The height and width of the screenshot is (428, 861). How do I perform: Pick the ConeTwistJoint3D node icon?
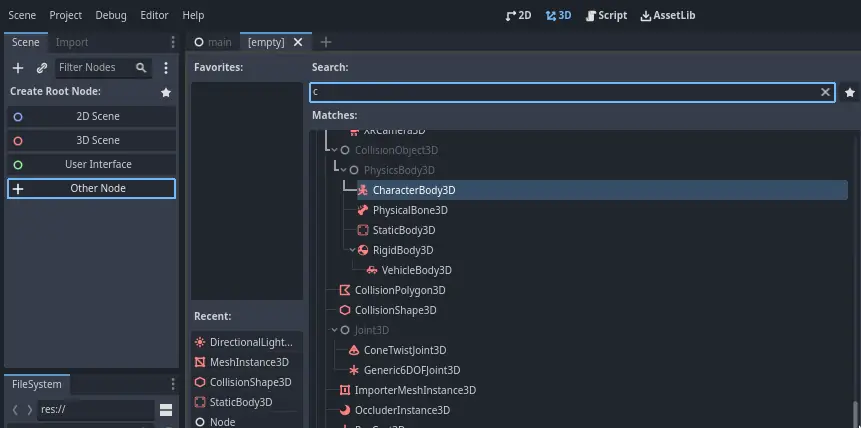354,350
